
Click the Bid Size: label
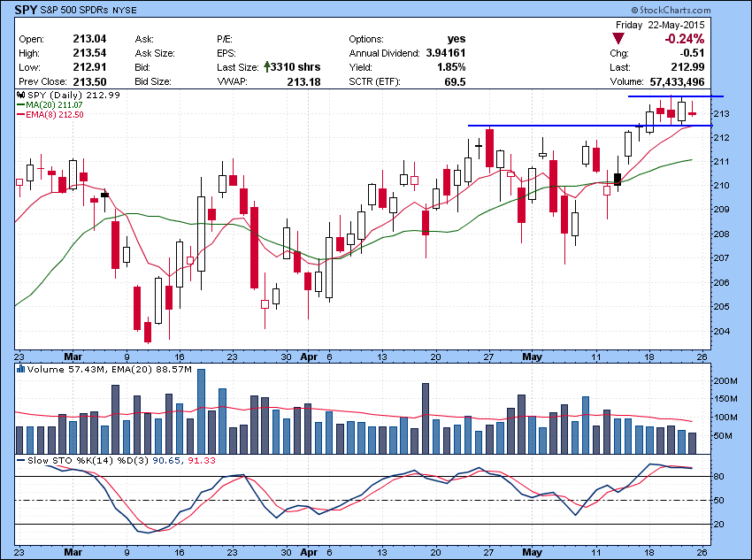153,81
